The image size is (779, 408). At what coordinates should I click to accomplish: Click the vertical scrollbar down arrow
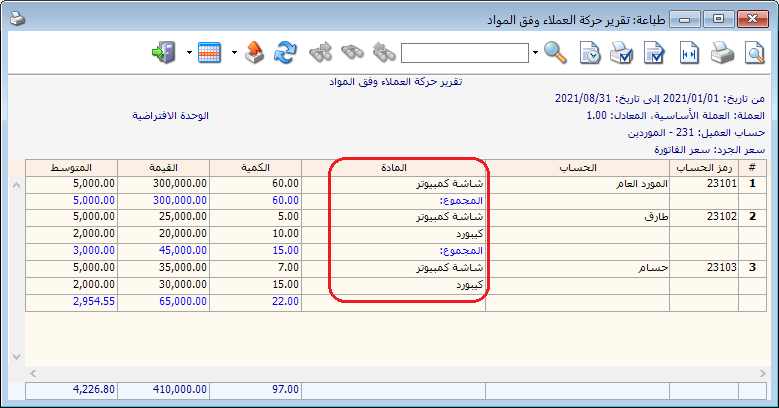(16, 357)
